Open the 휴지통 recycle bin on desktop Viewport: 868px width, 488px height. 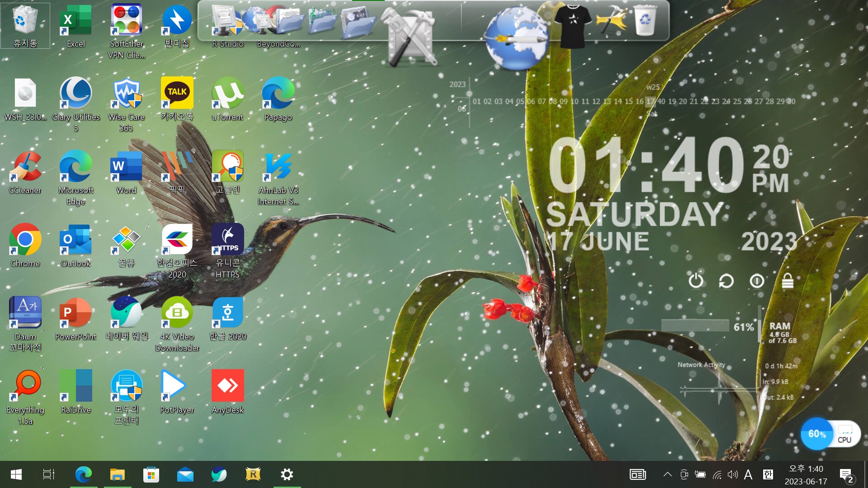click(x=25, y=26)
